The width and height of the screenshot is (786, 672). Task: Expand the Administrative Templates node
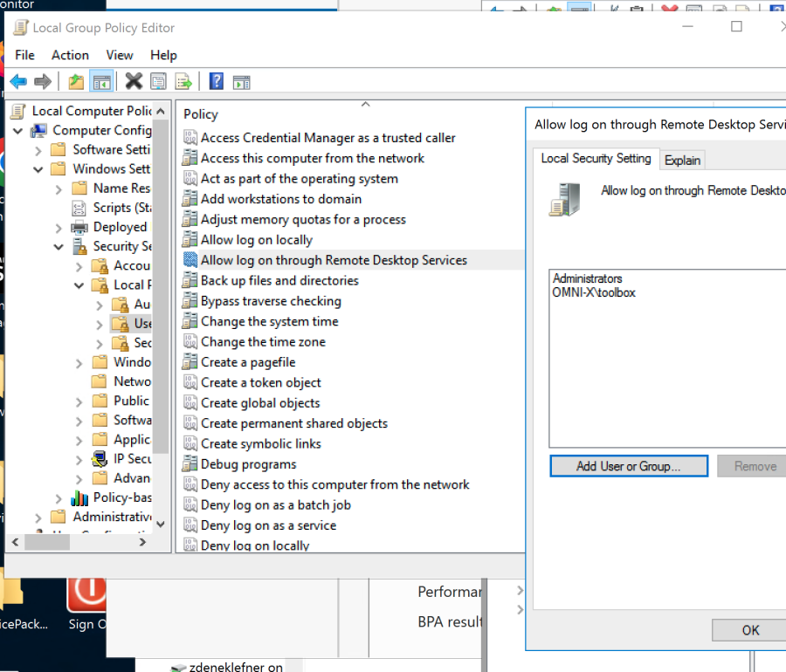(38, 516)
